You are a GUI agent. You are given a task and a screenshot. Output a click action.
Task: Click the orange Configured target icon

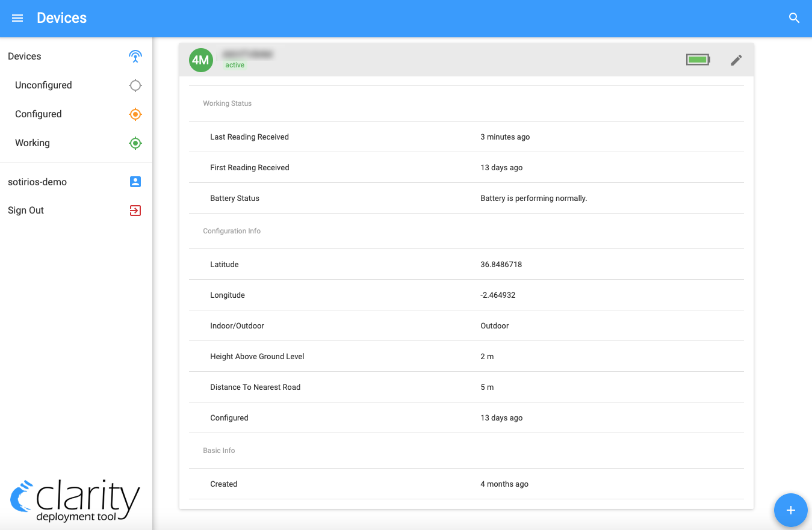click(135, 114)
